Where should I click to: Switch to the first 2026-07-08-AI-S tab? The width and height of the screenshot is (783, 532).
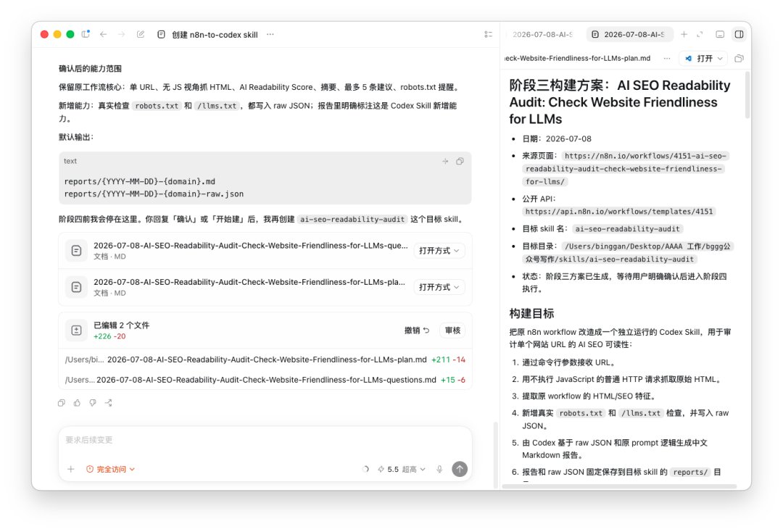pos(542,35)
